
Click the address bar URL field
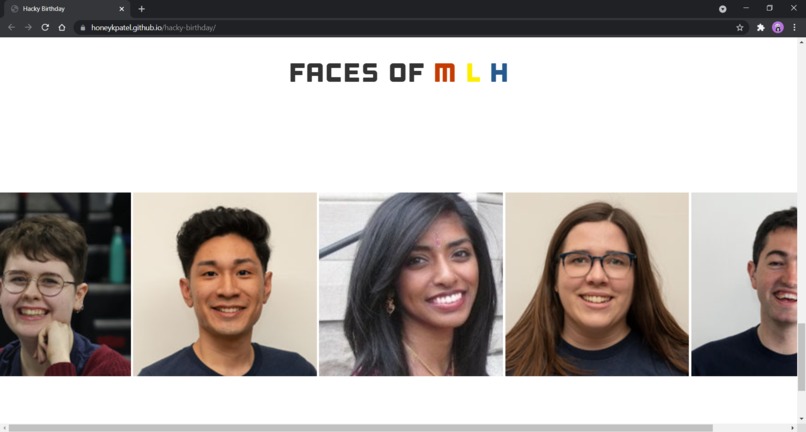coord(406,28)
